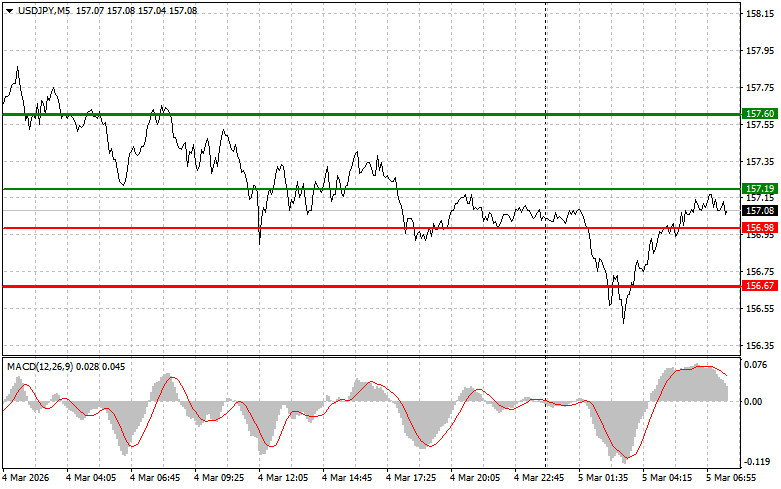Click the 0.076 MACD scale value

tap(756, 365)
